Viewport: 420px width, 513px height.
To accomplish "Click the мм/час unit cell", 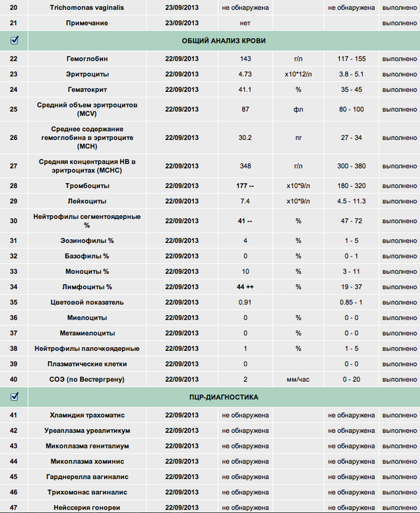I will pyautogui.click(x=298, y=380).
